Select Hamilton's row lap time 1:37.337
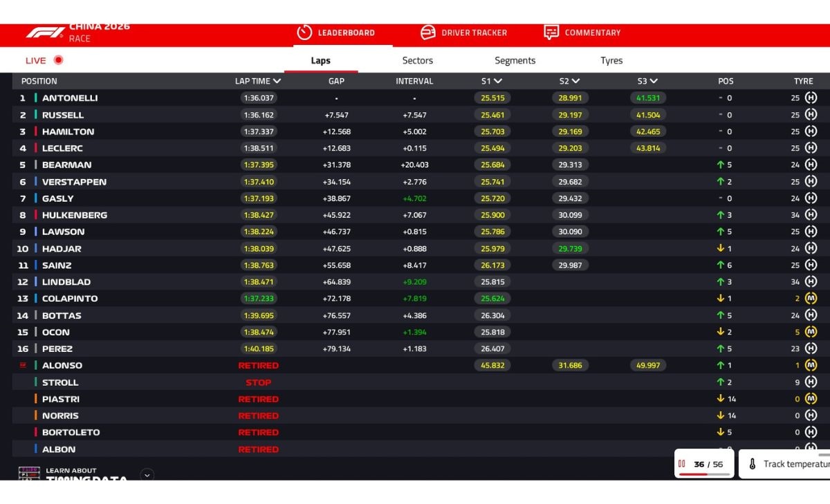The height and width of the screenshot is (504, 830). point(259,131)
